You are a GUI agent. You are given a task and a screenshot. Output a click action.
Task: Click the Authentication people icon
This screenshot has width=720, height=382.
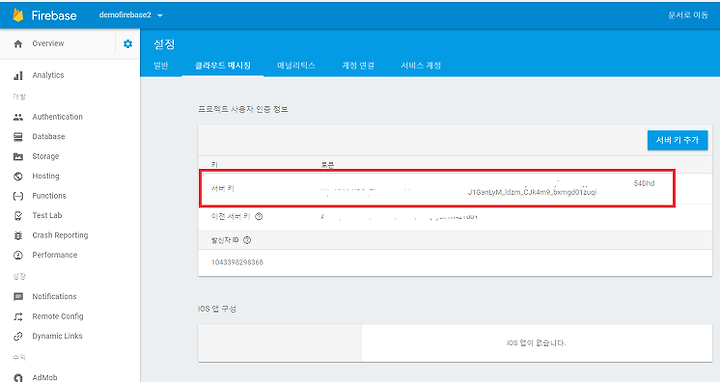coord(18,117)
